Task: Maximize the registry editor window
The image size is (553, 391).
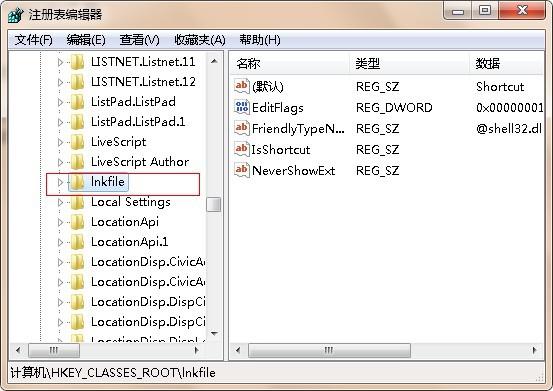Action: click(485, 11)
